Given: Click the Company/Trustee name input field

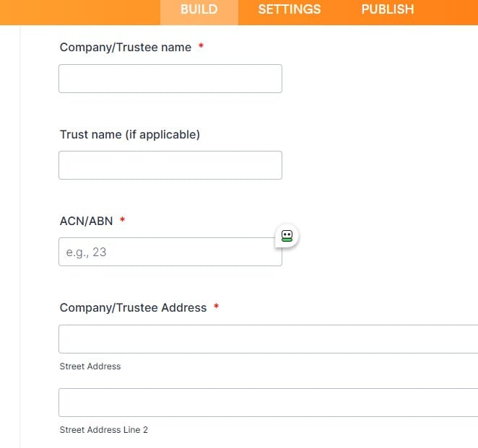Looking at the screenshot, I should (x=170, y=79).
